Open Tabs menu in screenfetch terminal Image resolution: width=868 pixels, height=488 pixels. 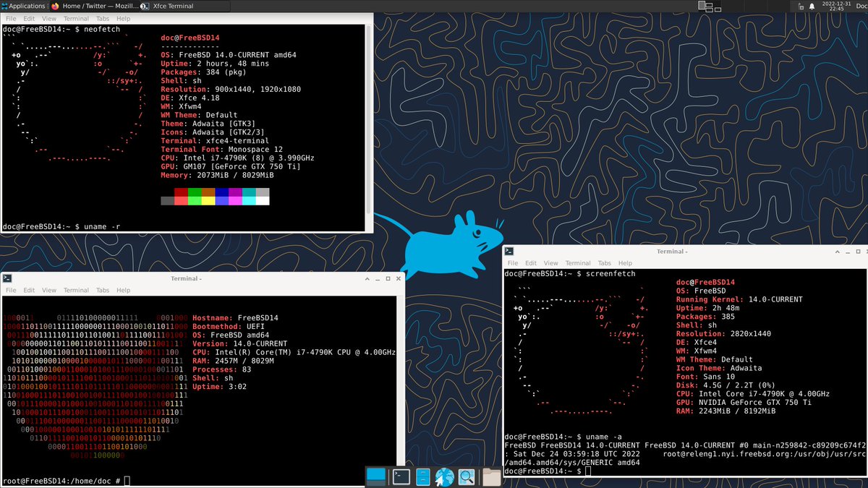point(605,263)
